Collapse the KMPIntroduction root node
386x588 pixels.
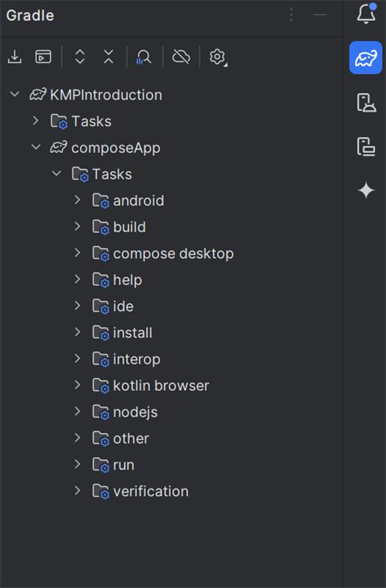(15, 94)
